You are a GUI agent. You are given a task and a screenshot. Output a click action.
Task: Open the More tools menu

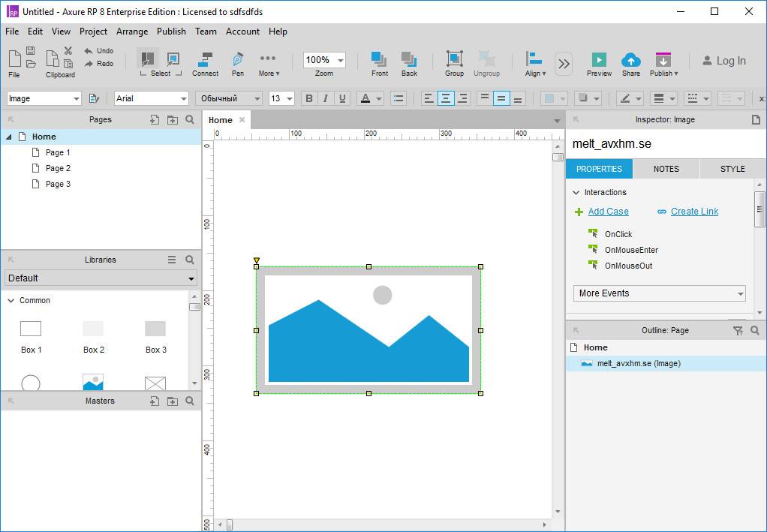click(269, 64)
